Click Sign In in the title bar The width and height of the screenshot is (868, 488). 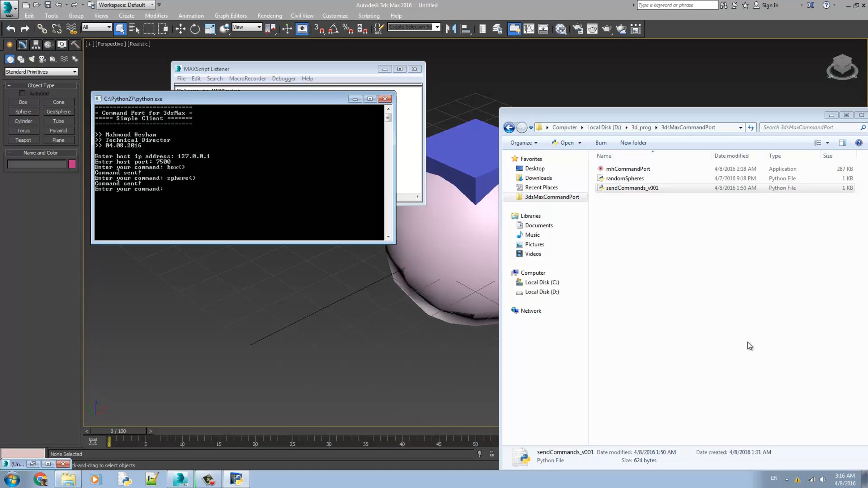766,5
